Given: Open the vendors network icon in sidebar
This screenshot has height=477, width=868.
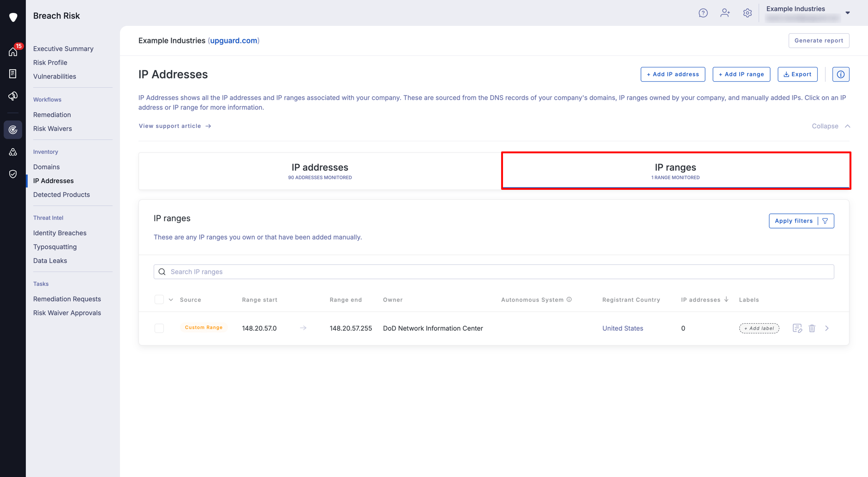Looking at the screenshot, I should pyautogui.click(x=12, y=152).
